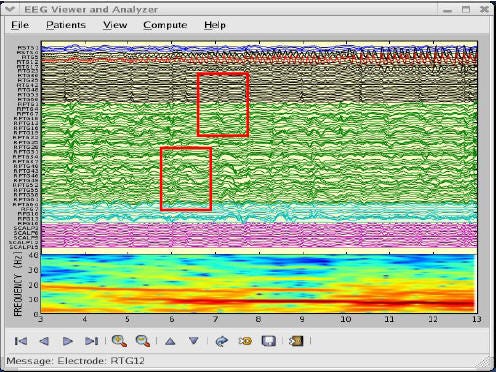Open the File menu
This screenshot has width=496, height=372.
(20, 25)
